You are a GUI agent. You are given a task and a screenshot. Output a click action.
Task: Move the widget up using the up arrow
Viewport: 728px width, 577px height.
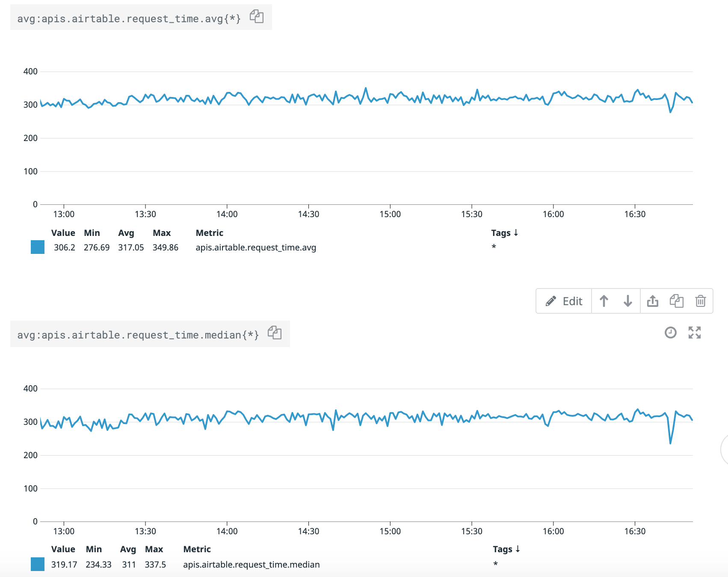[x=604, y=301]
